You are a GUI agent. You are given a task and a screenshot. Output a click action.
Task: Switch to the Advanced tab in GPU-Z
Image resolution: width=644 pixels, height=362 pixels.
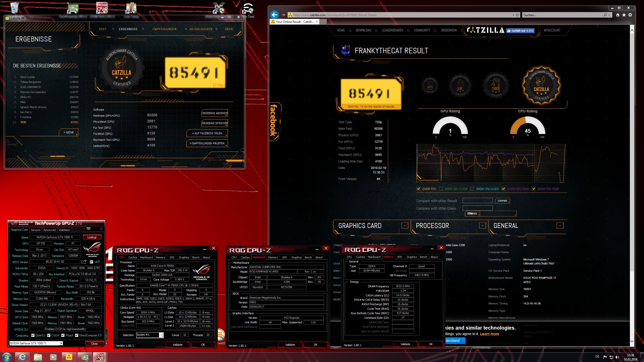click(50, 230)
